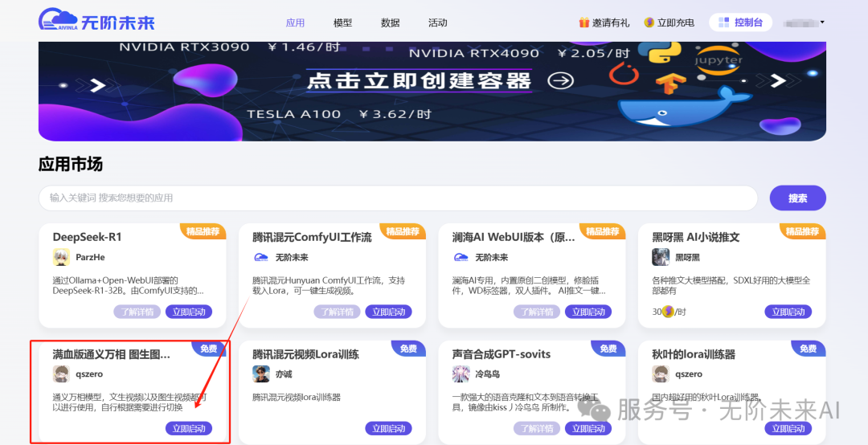
Task: Click 无阶未来 avatar on ComfyUI工作流 card
Action: [260, 257]
